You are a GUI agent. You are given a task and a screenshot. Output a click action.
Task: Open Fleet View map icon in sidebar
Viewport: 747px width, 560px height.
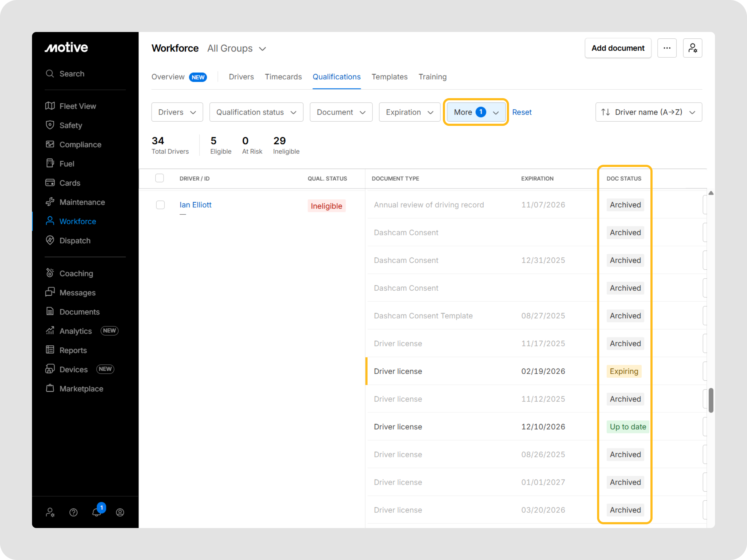50,106
